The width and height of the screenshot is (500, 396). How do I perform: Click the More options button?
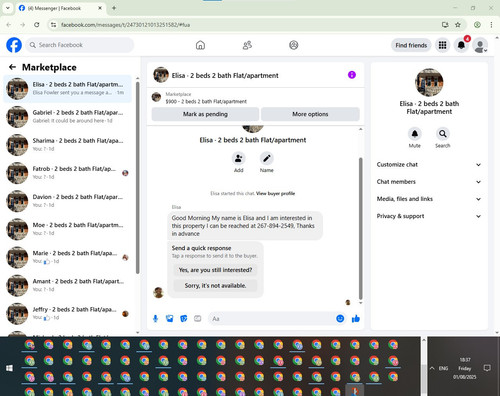pyautogui.click(x=310, y=114)
